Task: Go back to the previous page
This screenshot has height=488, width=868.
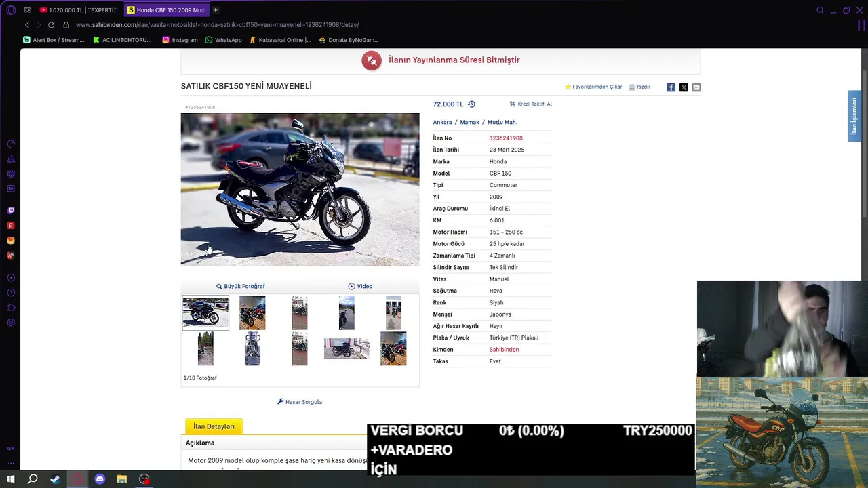Action: [x=27, y=25]
